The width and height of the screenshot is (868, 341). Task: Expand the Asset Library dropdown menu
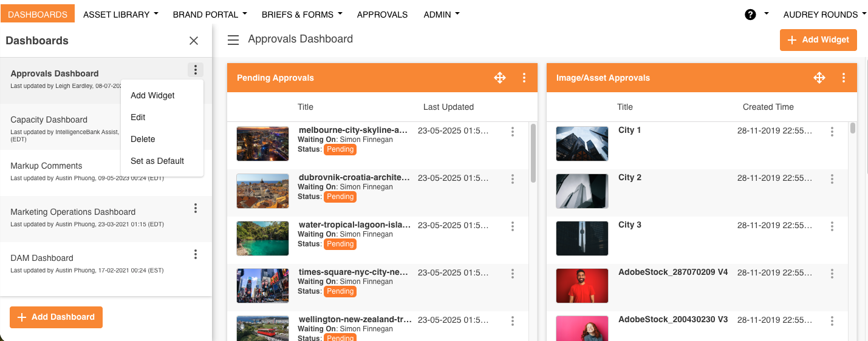[x=120, y=14]
